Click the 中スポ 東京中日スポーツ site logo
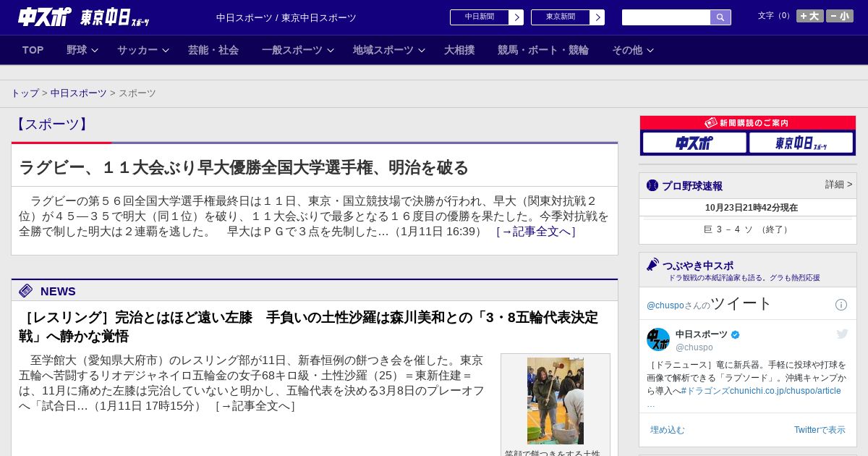Viewport: 868px width, 456px height. [83, 17]
